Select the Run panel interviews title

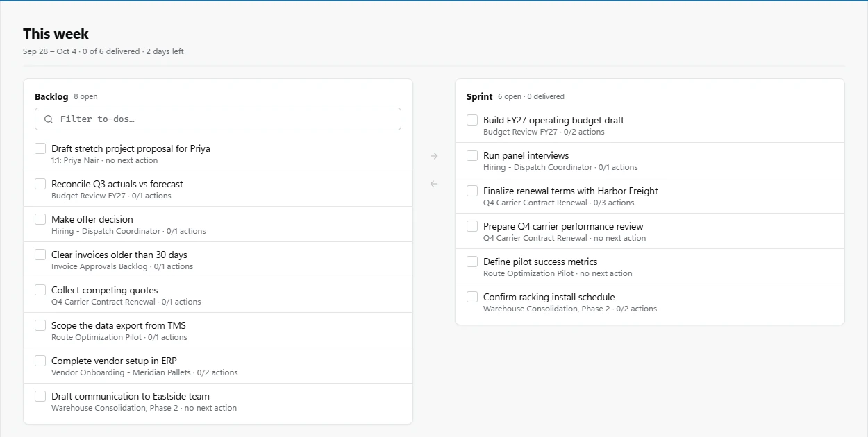coord(526,155)
